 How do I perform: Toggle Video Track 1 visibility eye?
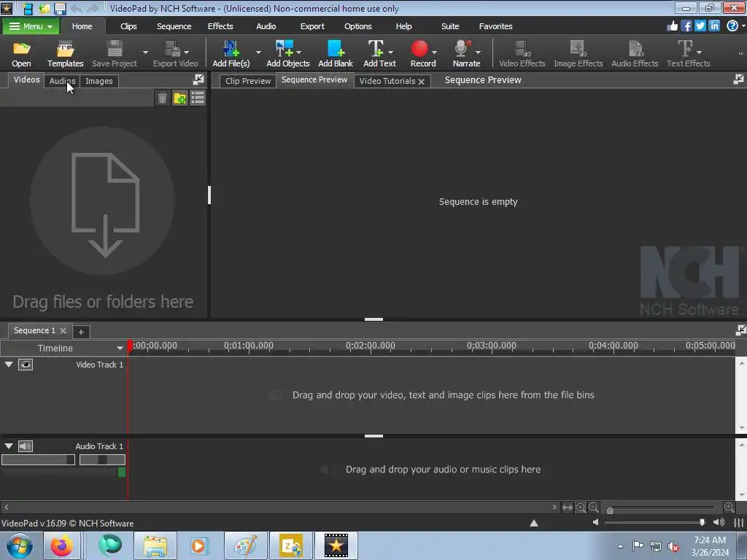(x=26, y=365)
